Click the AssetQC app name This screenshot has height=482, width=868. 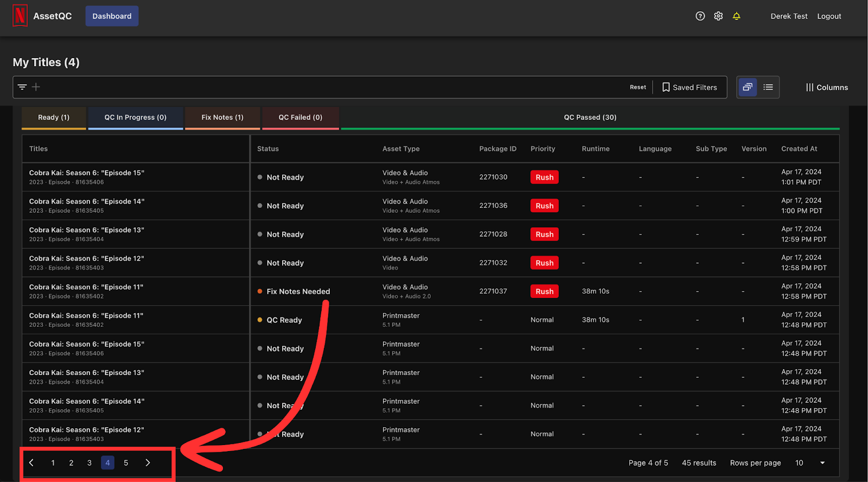coord(52,16)
